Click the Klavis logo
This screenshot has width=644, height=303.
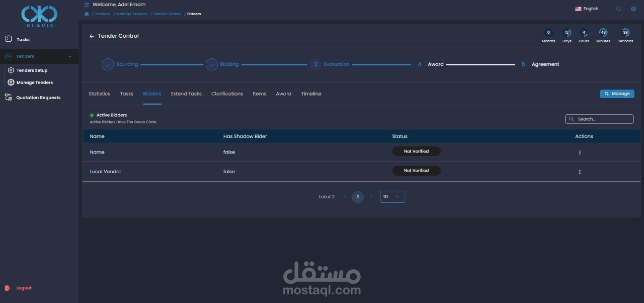tap(40, 16)
